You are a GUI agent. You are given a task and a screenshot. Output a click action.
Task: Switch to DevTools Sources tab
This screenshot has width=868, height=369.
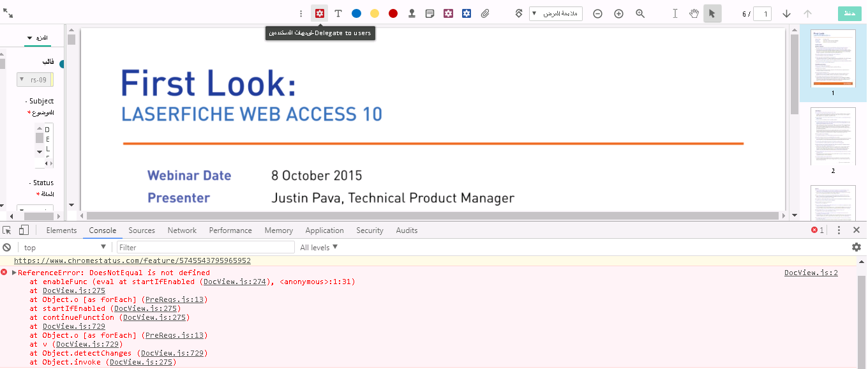coord(142,230)
